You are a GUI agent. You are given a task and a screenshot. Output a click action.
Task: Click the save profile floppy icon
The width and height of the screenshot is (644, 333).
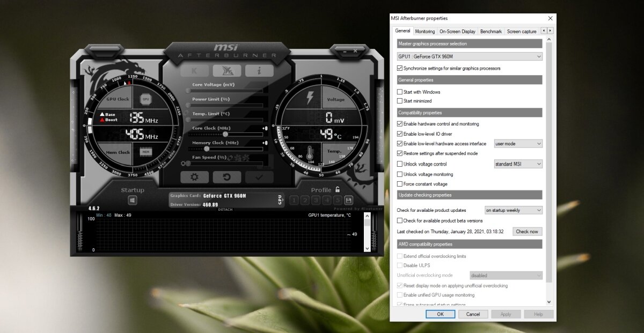coord(348,201)
